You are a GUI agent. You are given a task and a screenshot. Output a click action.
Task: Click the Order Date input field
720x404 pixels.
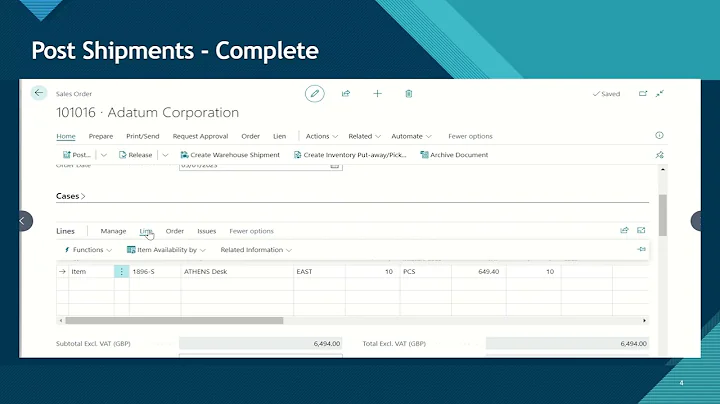[260, 166]
